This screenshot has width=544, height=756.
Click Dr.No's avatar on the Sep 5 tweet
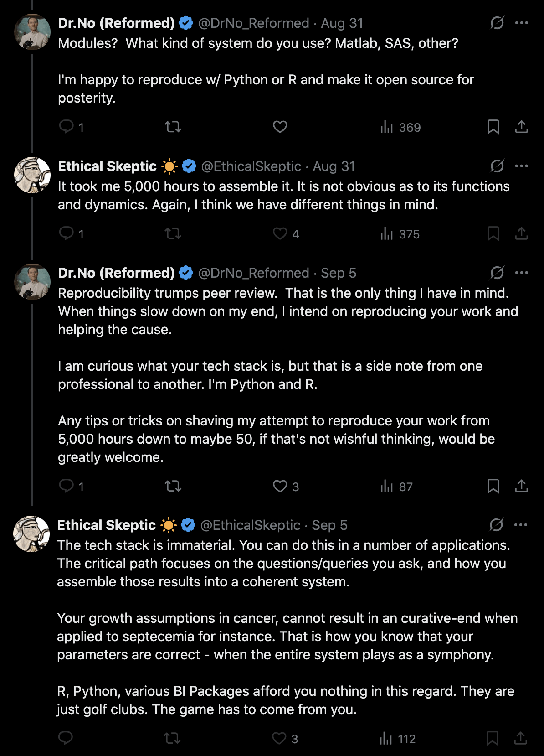pos(32,281)
